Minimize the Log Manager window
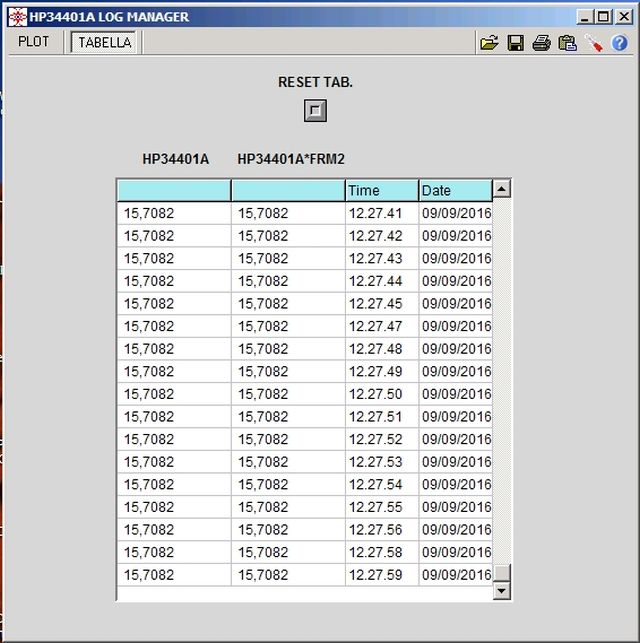Screen dimensions: 640x643 click(584, 17)
